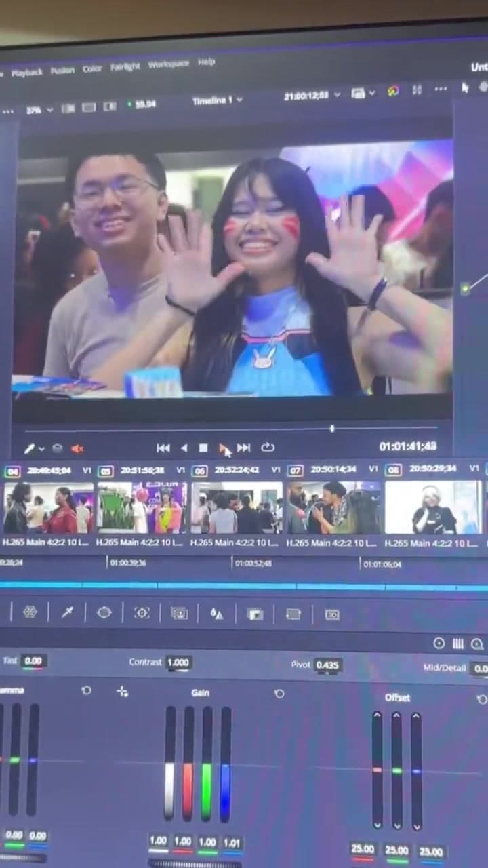Viewport: 488px width, 868px height.
Task: Play the clip in reverse
Action: pos(184,448)
